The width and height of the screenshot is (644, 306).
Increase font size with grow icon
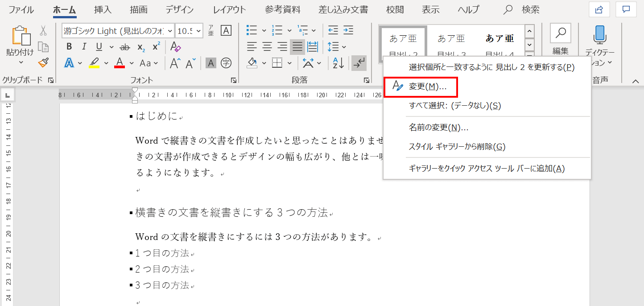coord(175,63)
